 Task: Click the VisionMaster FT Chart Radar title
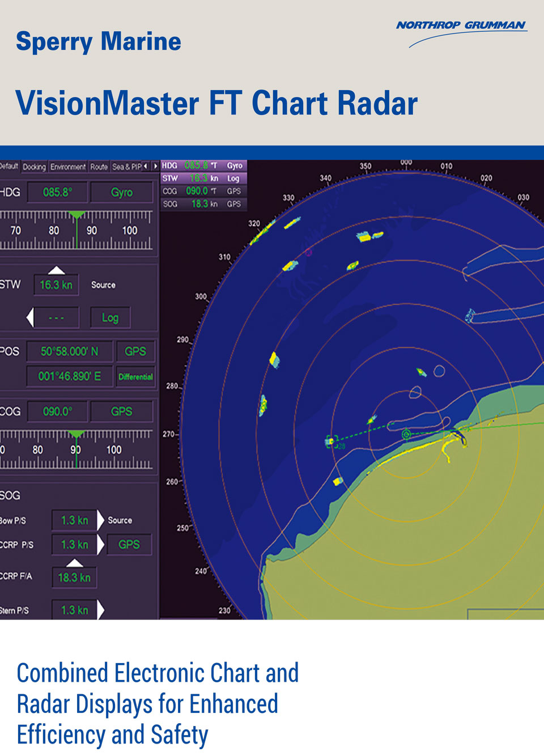pyautogui.click(x=216, y=103)
